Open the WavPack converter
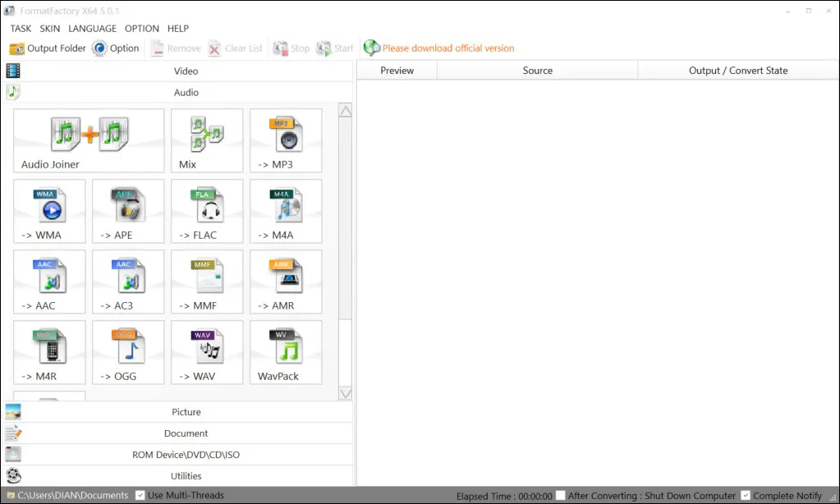Viewport: 840px width, 504px height. pos(286,352)
